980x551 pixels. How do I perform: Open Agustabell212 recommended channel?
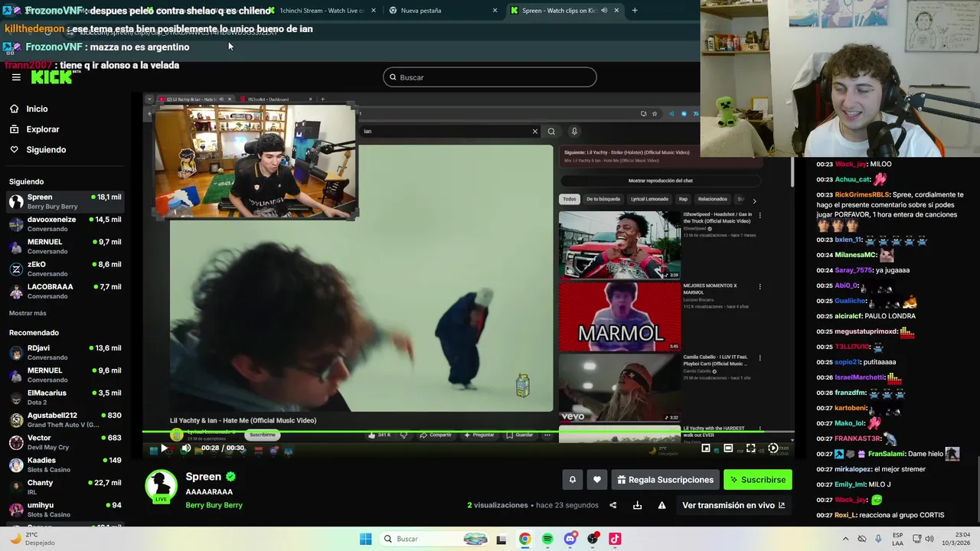(x=65, y=419)
